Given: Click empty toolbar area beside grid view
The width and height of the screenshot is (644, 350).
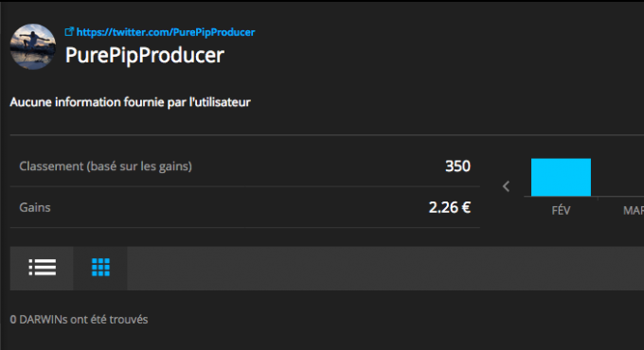Looking at the screenshot, I should (x=385, y=269).
